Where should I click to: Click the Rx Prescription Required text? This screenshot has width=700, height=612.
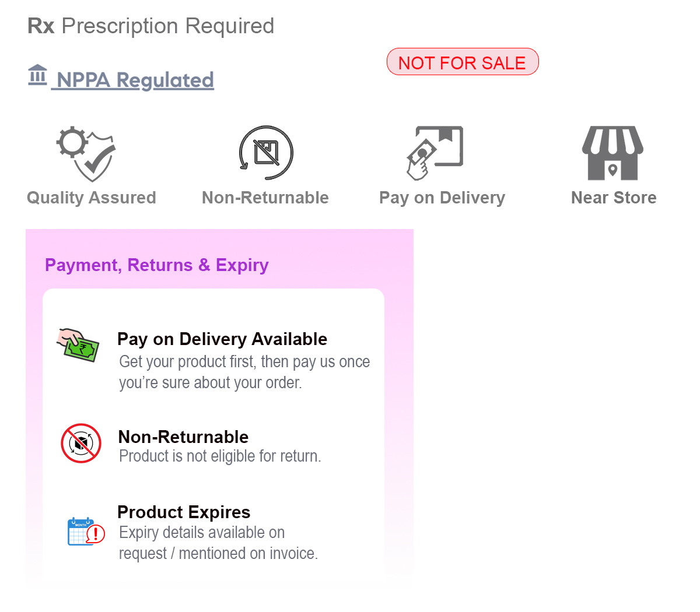[x=151, y=26]
